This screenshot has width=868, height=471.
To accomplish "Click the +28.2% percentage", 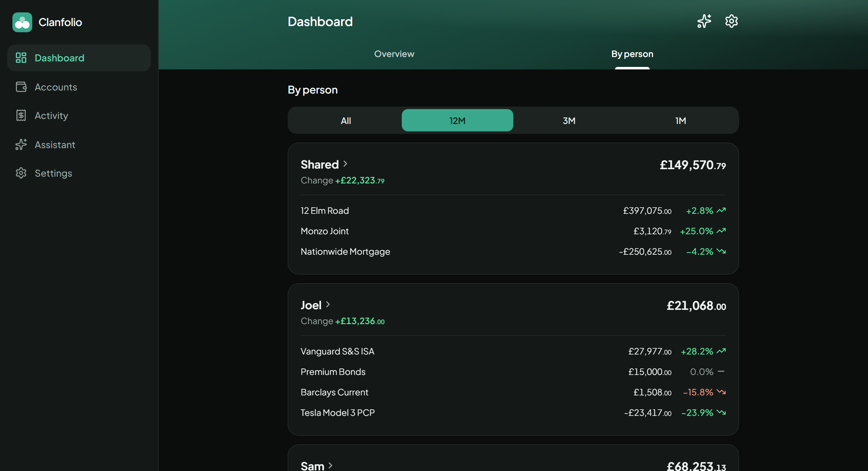I will tap(697, 351).
